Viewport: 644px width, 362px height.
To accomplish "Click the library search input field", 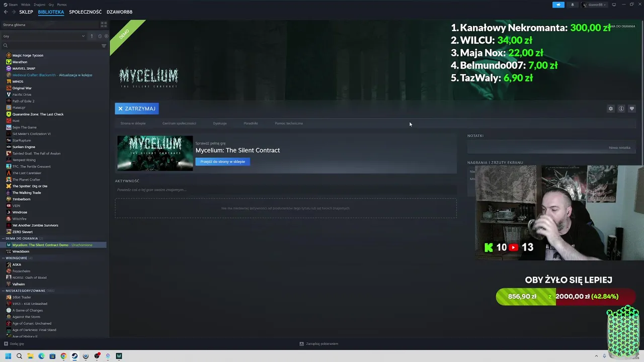I will [54, 46].
